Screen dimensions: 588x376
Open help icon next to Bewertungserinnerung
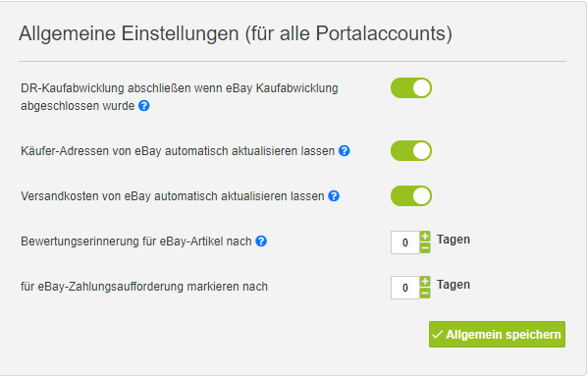tap(261, 242)
